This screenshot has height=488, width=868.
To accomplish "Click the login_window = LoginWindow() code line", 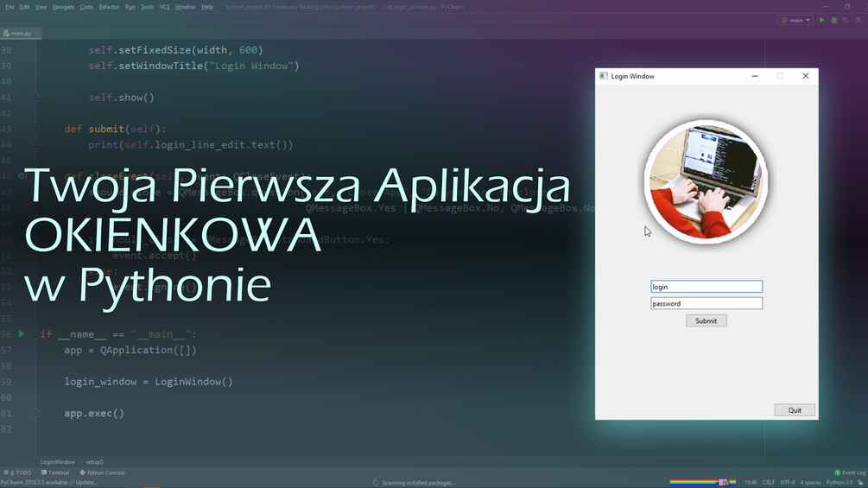I will 149,382.
